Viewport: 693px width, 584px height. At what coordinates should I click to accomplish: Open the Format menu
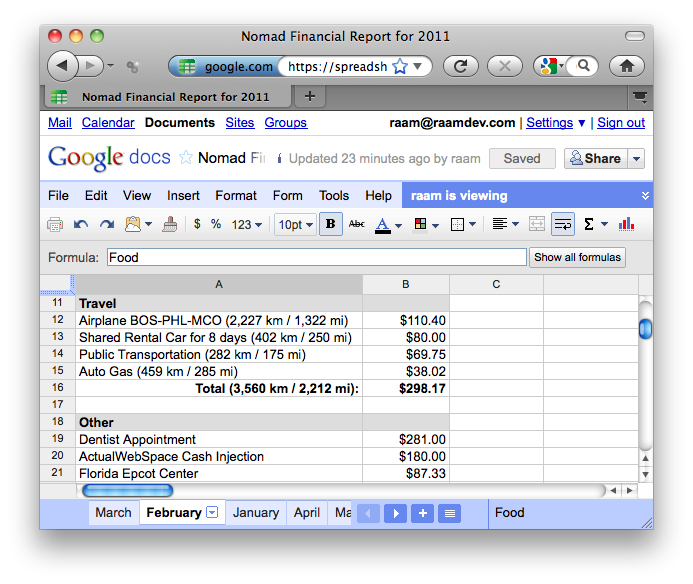click(236, 195)
